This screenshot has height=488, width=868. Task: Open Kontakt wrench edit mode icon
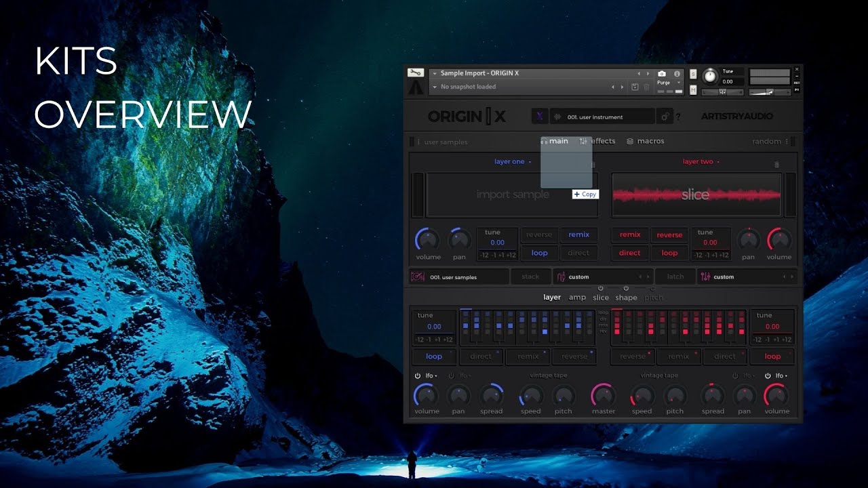tap(416, 73)
